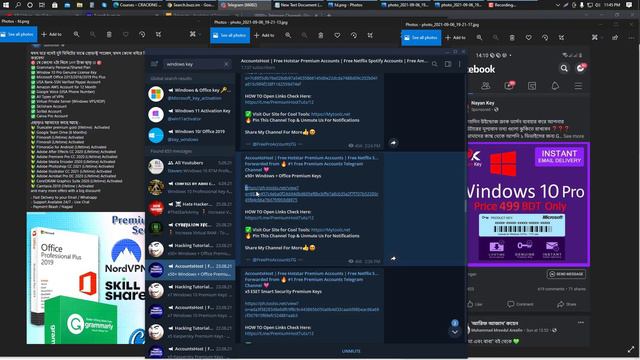The image size is (640, 360).
Task: Open Edit & Create in rightmost Photos window
Action: pyautogui.click(x=595, y=38)
